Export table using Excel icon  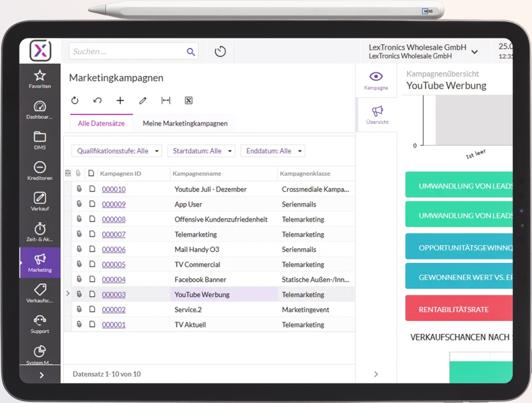pos(189,100)
